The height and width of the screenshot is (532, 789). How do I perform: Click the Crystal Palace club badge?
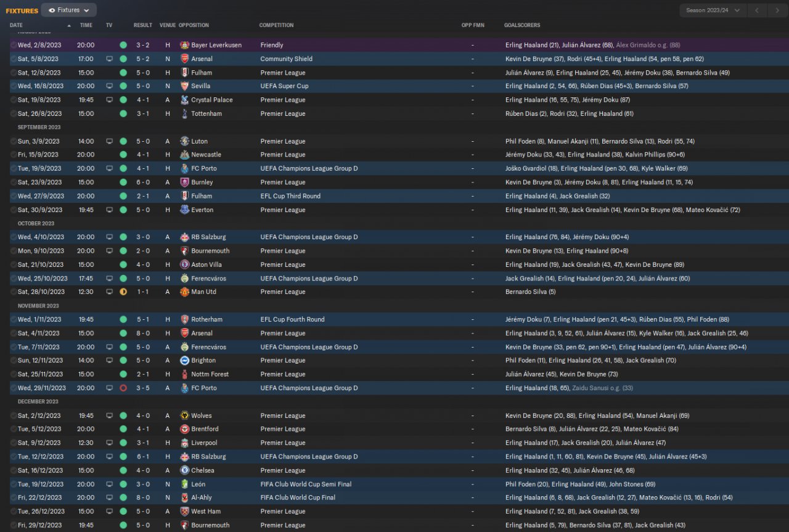coord(184,100)
